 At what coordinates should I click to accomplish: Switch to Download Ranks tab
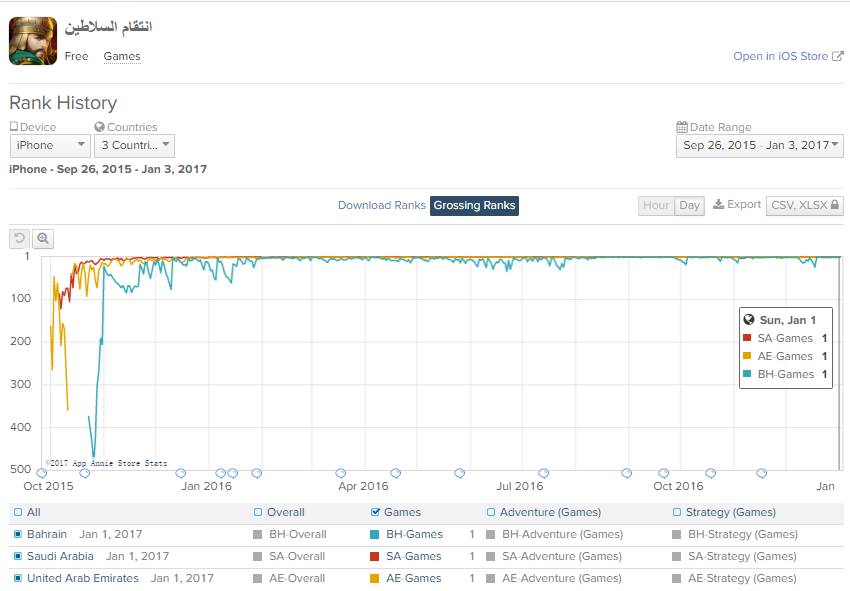click(381, 205)
